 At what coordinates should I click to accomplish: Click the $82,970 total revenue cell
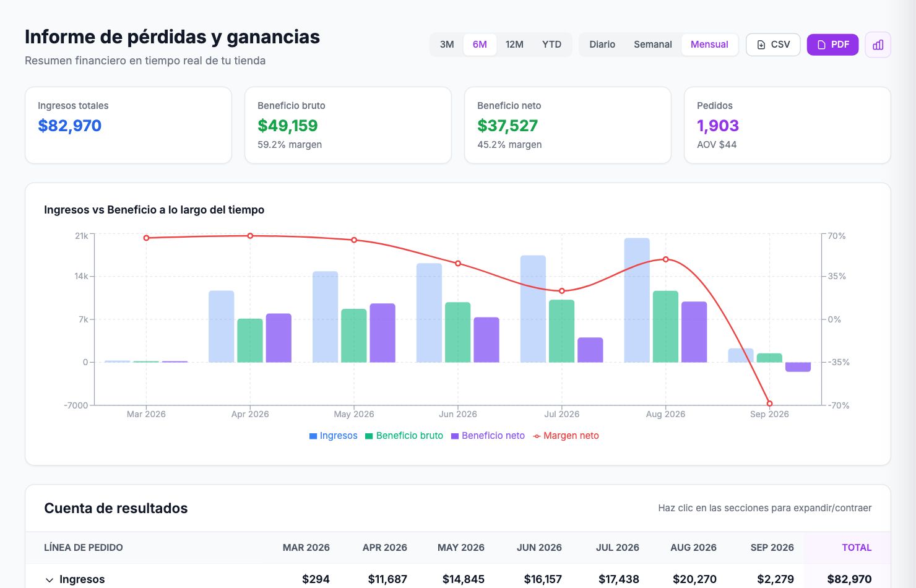(849, 579)
